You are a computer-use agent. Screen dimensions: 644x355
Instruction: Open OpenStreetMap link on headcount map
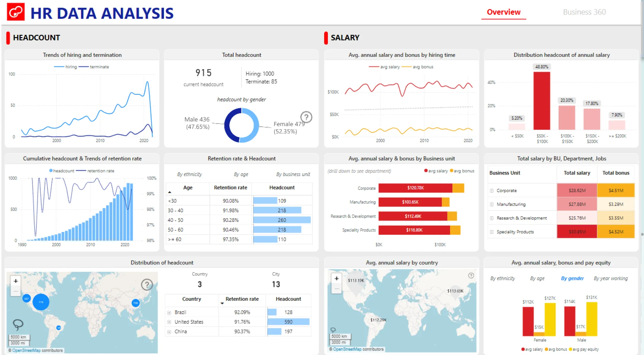click(x=26, y=350)
